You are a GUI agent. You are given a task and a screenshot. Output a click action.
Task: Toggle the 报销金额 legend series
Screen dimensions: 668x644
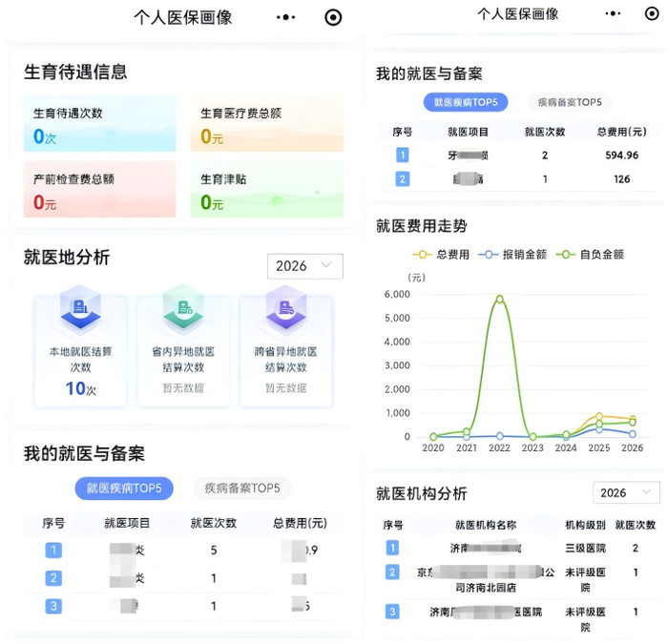(512, 255)
